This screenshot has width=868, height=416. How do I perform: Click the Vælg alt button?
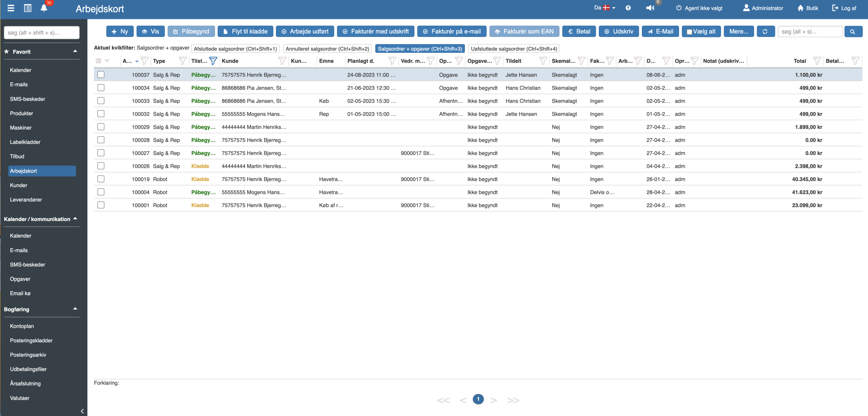[701, 32]
